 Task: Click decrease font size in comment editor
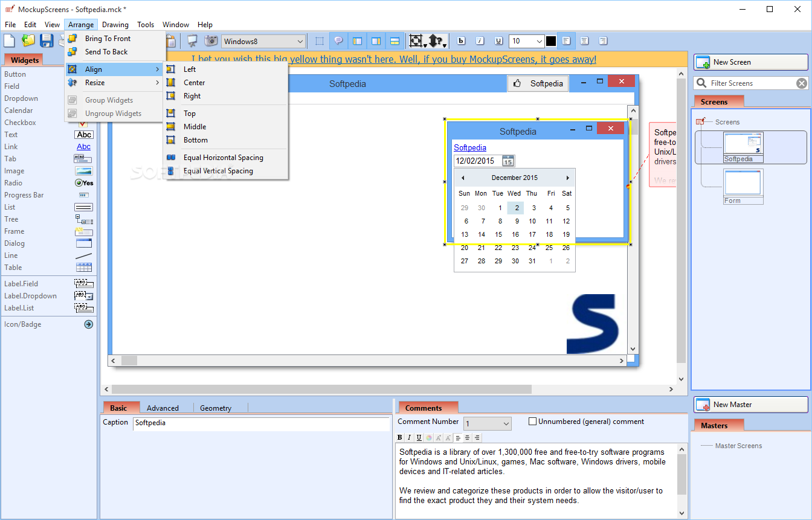click(x=448, y=438)
